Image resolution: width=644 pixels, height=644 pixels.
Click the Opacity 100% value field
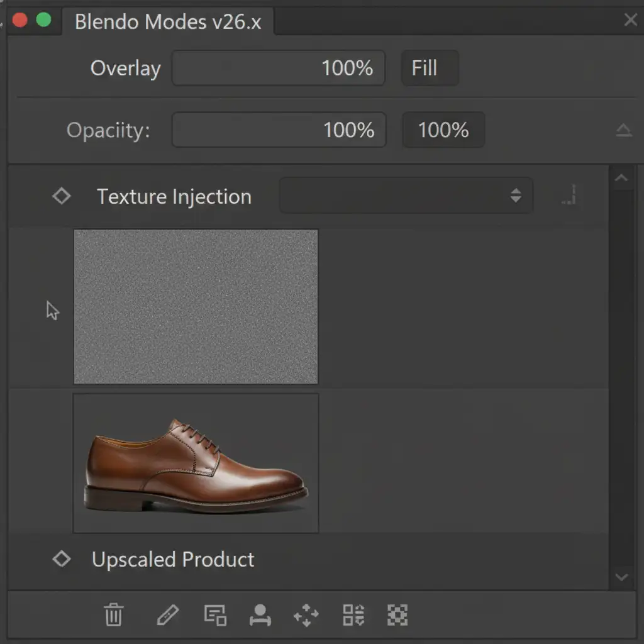pos(279,130)
